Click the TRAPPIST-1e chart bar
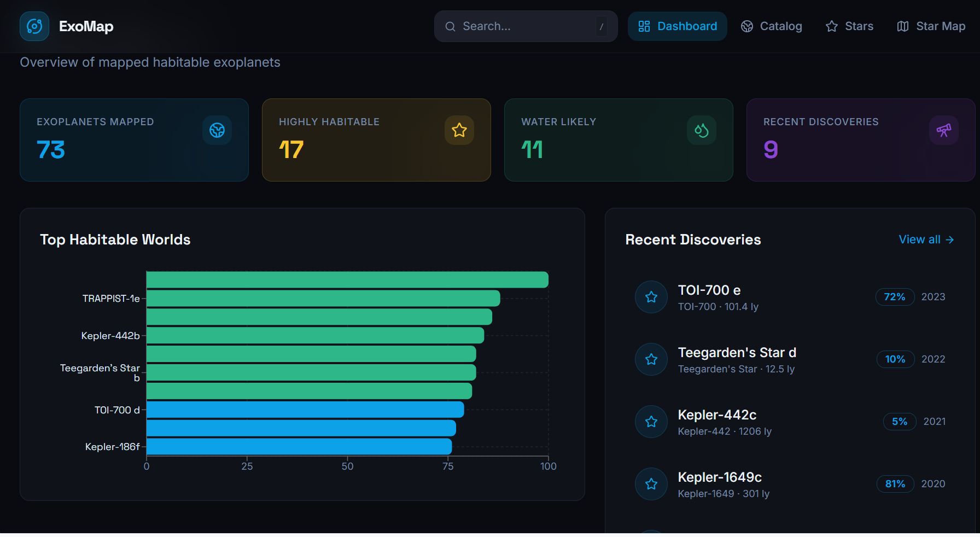 click(323, 299)
